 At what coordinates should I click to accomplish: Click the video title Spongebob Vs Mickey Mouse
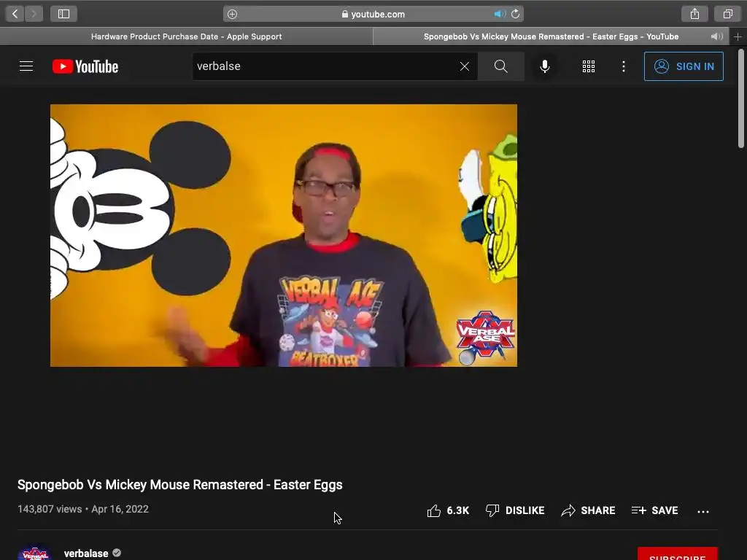180,485
